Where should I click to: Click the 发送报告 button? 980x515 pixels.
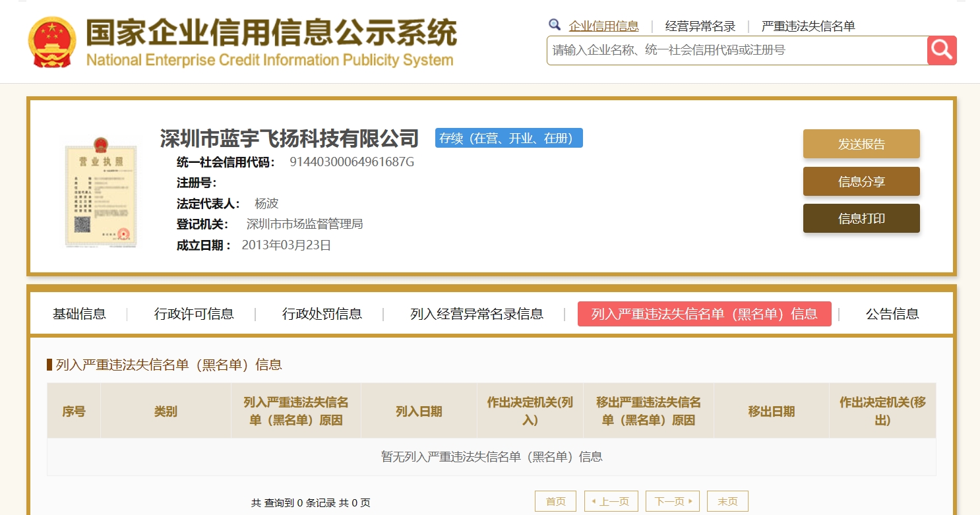861,144
